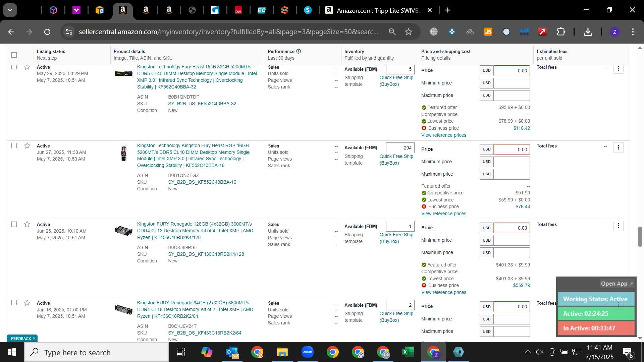Image resolution: width=644 pixels, height=362 pixels.
Task: Click the scrollbar up arrow
Action: pos(640,48)
